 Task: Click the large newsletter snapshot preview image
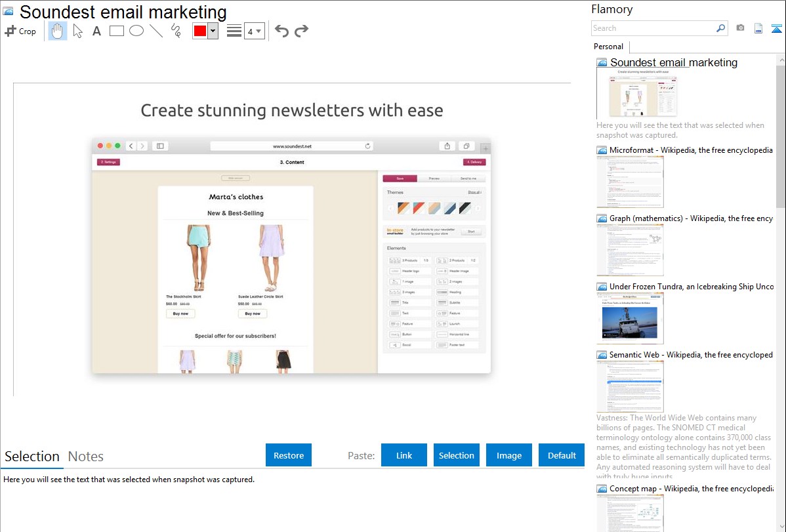point(292,239)
